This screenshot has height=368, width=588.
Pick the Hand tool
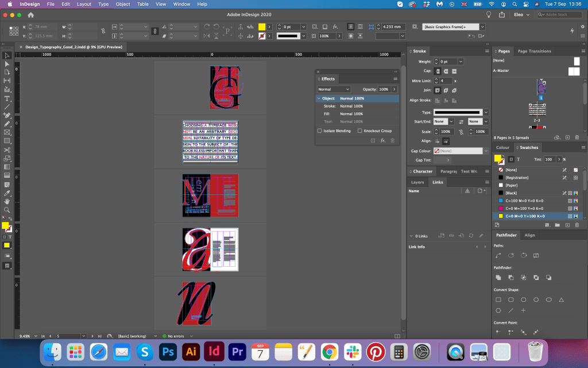7,201
